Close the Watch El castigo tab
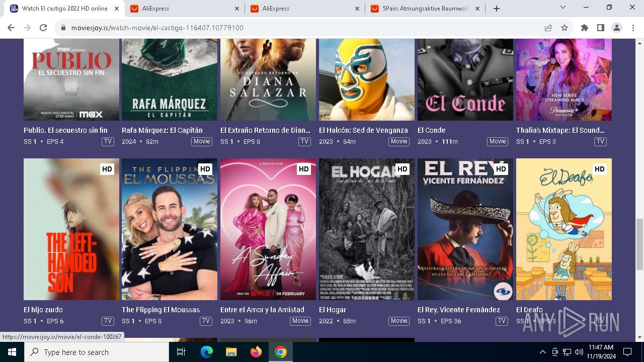Viewport: 644px width, 362px height. coord(117,9)
